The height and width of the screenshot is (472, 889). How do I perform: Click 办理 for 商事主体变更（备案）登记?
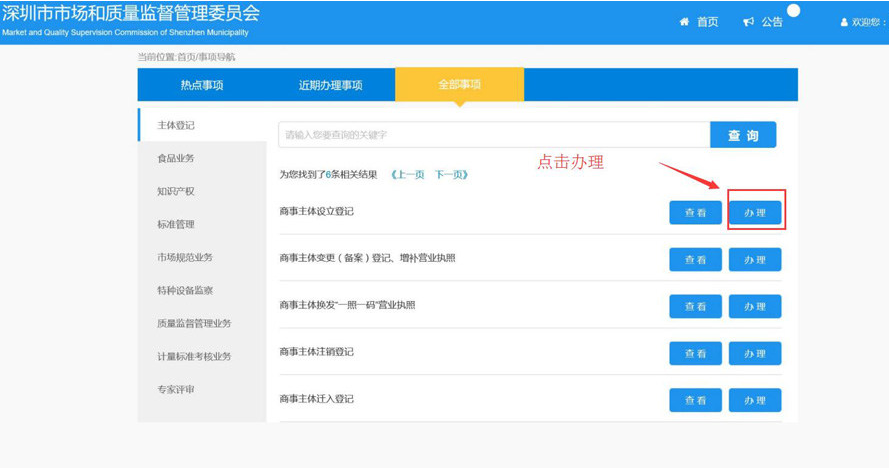tap(755, 260)
